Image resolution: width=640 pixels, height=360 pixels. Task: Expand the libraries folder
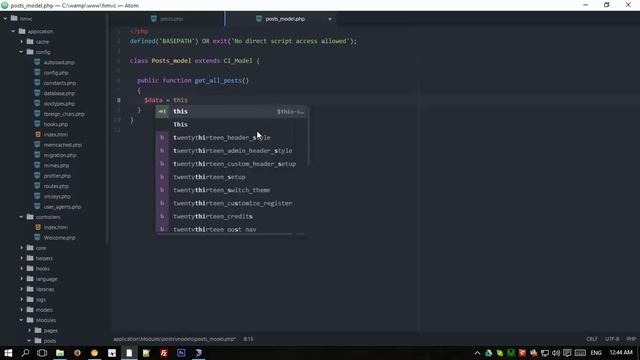(x=22, y=289)
